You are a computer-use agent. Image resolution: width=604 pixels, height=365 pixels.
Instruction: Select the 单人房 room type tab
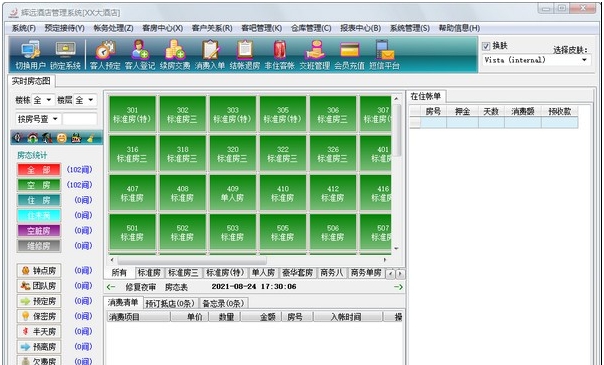coord(263,273)
